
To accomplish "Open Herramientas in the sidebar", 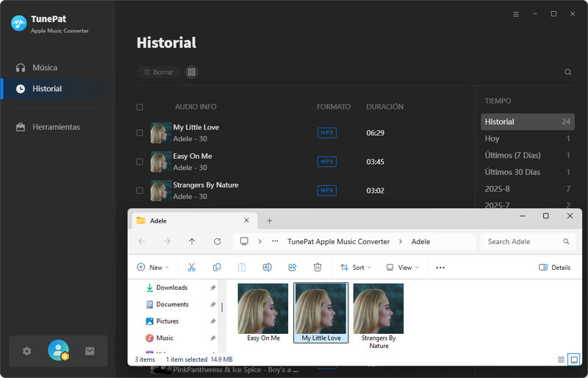I will 55,127.
